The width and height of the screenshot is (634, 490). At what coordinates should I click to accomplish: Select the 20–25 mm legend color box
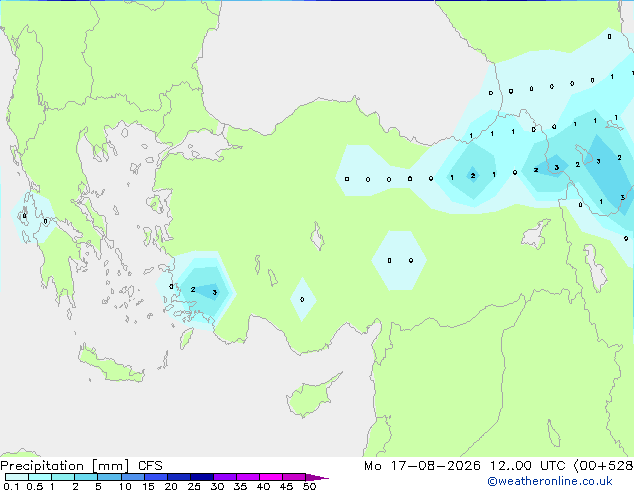click(x=178, y=477)
